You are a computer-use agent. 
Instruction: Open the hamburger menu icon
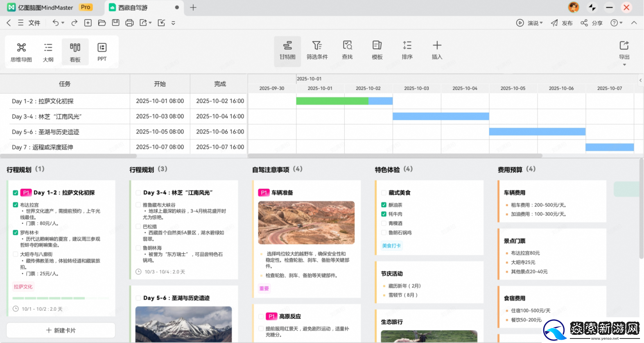point(20,23)
